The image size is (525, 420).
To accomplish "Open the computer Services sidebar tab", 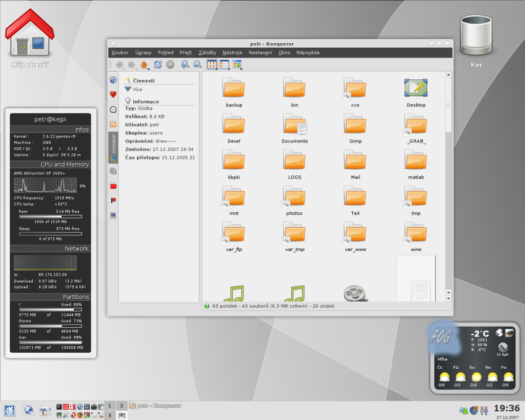I will [x=113, y=215].
